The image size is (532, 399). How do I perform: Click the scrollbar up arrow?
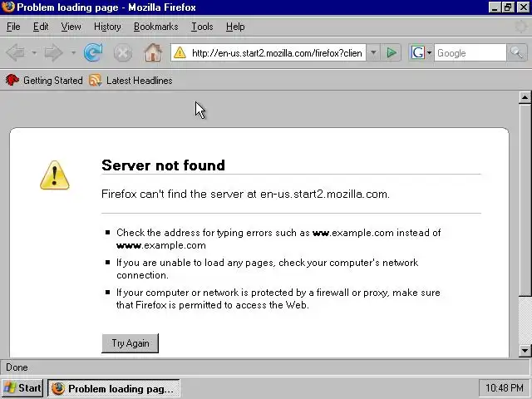coord(525,98)
